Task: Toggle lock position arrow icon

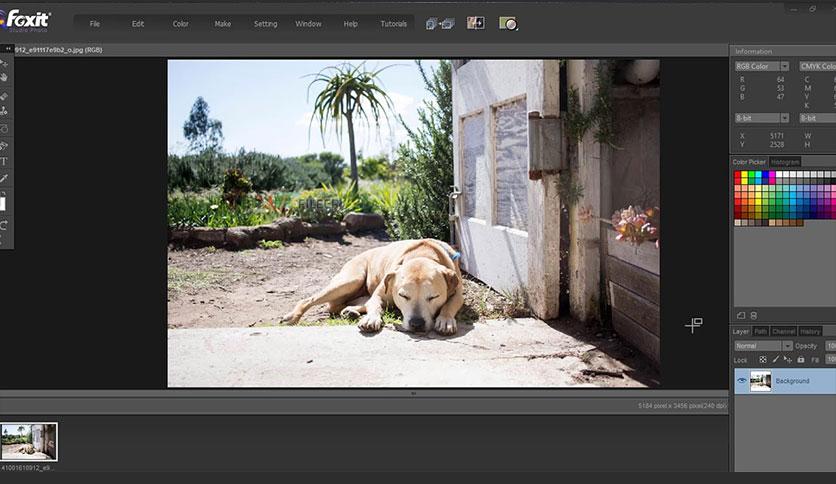Action: (788, 360)
